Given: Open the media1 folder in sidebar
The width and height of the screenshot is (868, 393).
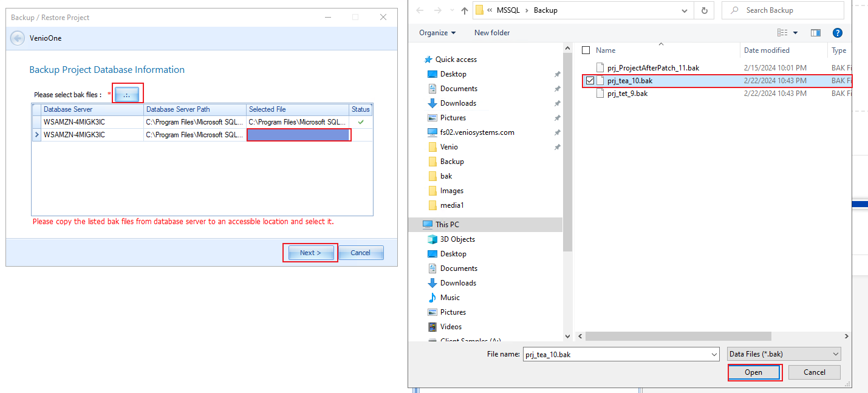Looking at the screenshot, I should click(x=452, y=205).
